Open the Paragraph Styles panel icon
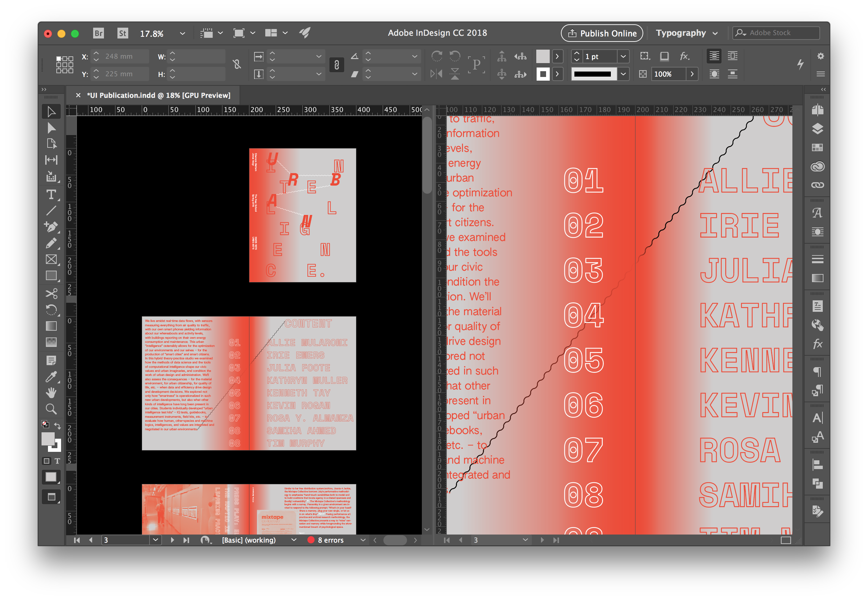 click(x=817, y=391)
